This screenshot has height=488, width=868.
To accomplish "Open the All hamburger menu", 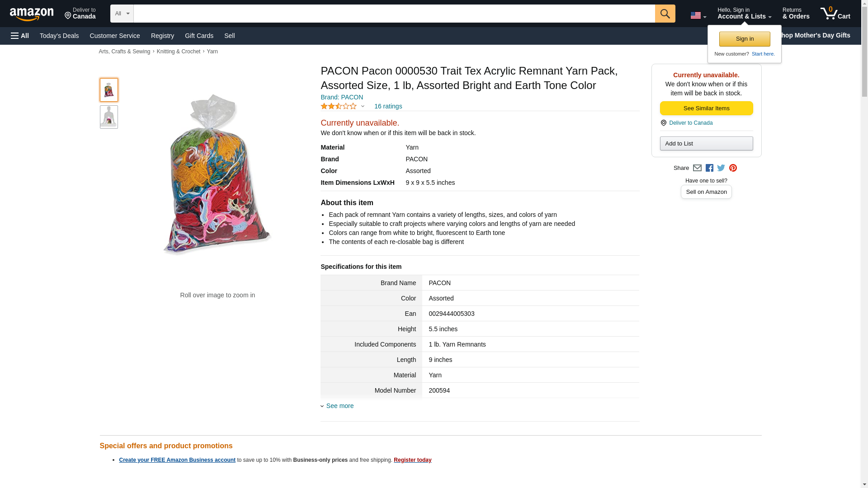I will tap(20, 36).
